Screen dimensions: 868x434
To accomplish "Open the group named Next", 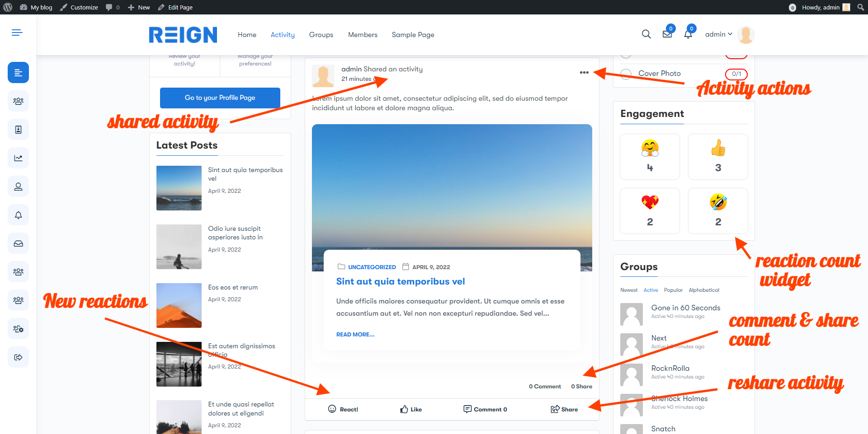I will (659, 338).
